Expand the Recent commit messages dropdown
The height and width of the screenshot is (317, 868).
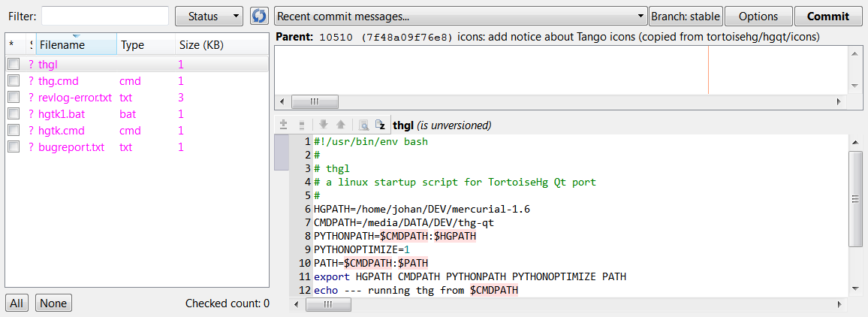point(460,16)
